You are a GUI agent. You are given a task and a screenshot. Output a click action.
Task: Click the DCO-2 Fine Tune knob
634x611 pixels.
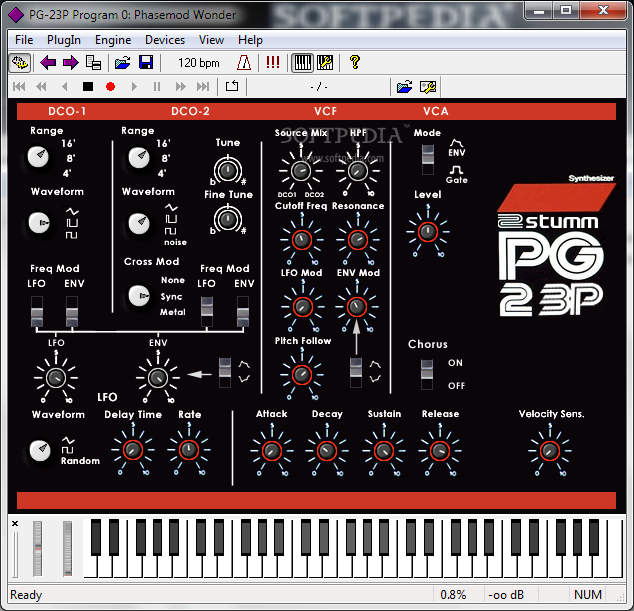pyautogui.click(x=228, y=220)
